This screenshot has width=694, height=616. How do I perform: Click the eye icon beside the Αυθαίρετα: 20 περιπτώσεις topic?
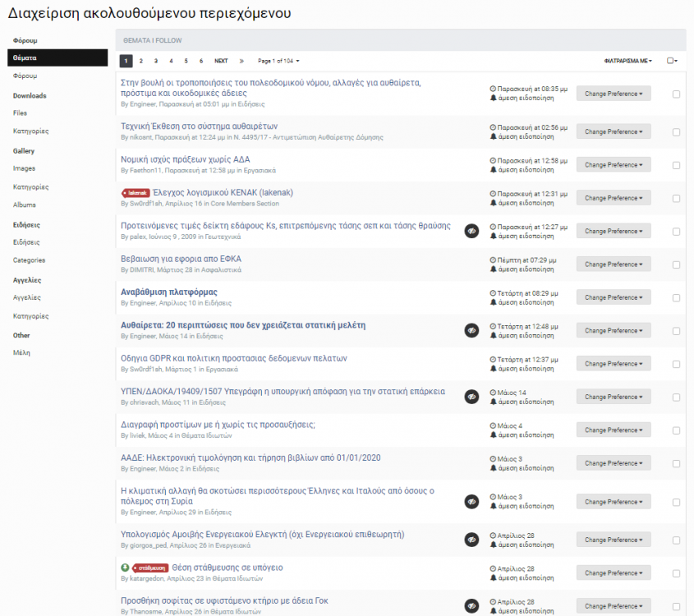tap(471, 330)
